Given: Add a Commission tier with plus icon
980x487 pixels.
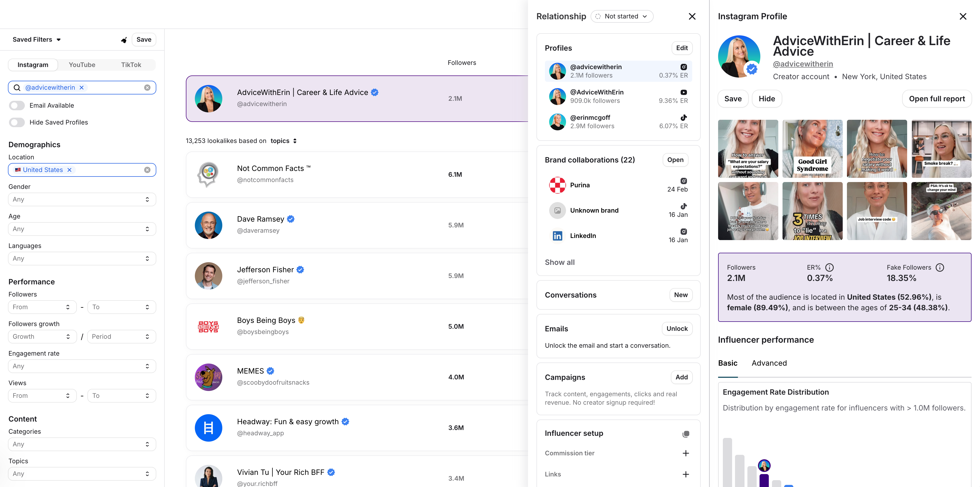Looking at the screenshot, I should coord(686,453).
